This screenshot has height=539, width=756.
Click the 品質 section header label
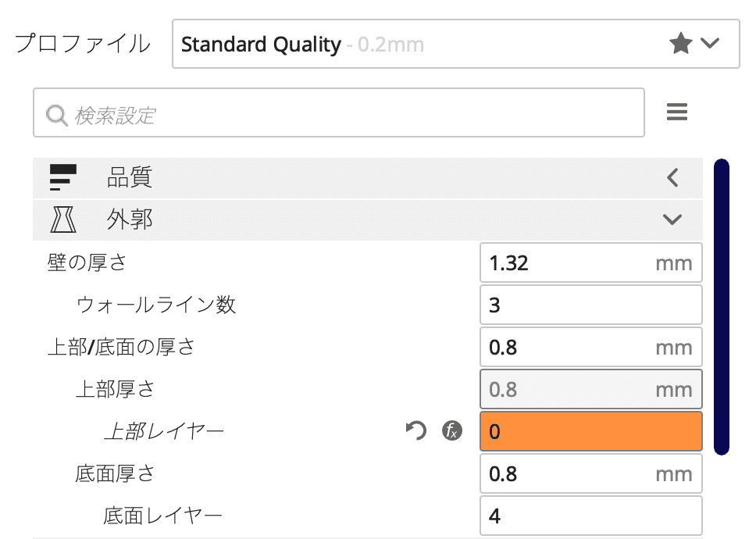(x=130, y=178)
